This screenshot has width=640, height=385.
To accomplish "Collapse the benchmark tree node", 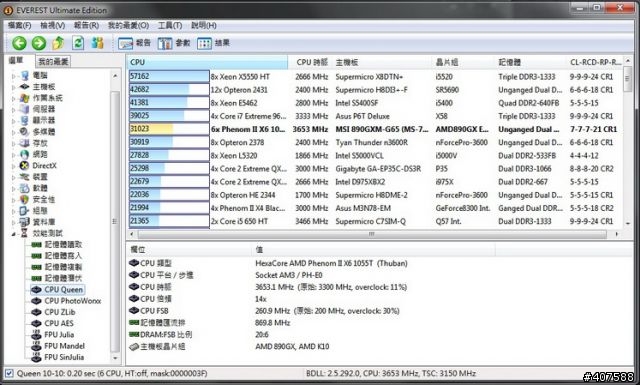I will [x=13, y=234].
